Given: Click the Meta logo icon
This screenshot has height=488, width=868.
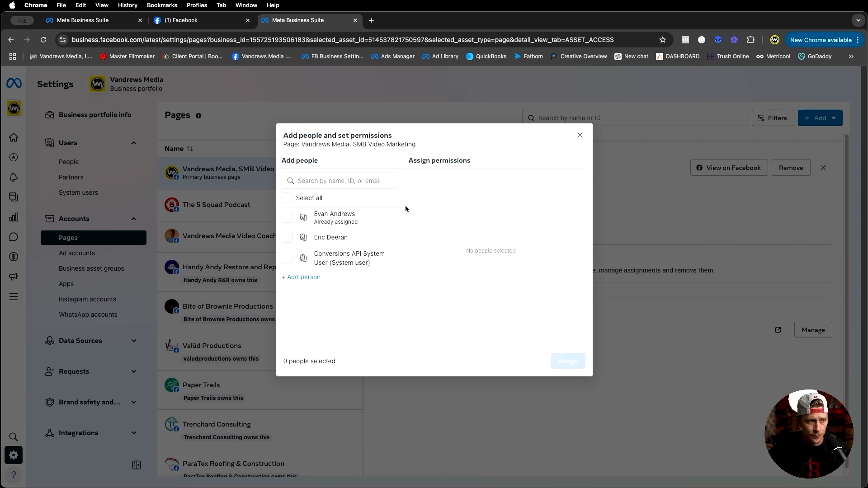Looking at the screenshot, I should 14,84.
